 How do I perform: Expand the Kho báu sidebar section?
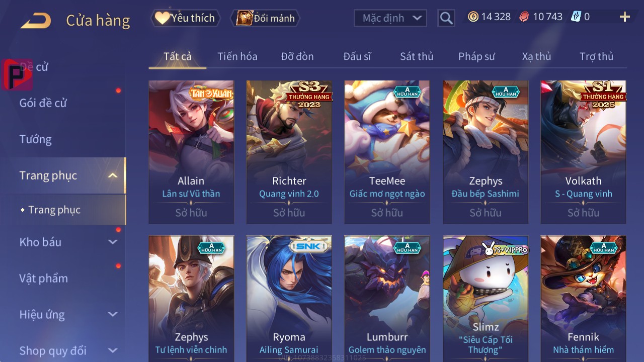point(113,242)
